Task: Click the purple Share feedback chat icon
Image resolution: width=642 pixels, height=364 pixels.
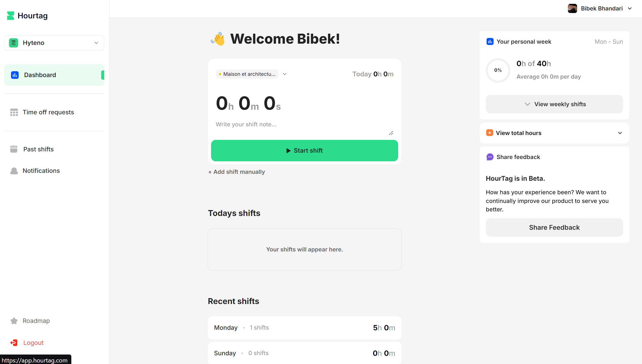Action: (x=490, y=157)
